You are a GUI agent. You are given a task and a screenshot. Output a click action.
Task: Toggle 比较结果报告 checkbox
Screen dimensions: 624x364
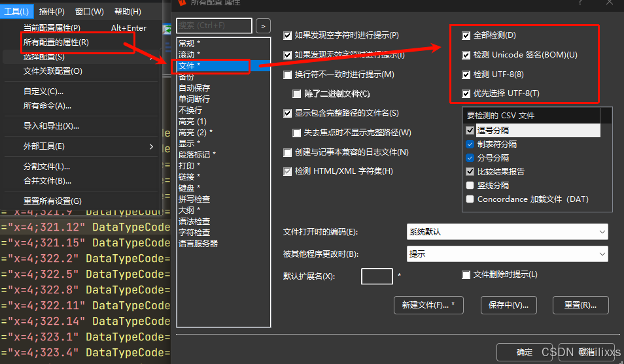click(470, 171)
